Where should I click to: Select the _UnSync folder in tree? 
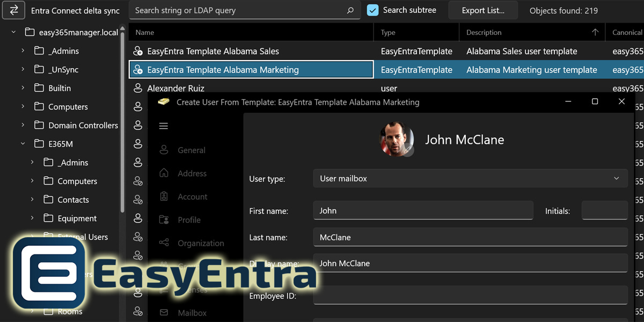pos(63,69)
